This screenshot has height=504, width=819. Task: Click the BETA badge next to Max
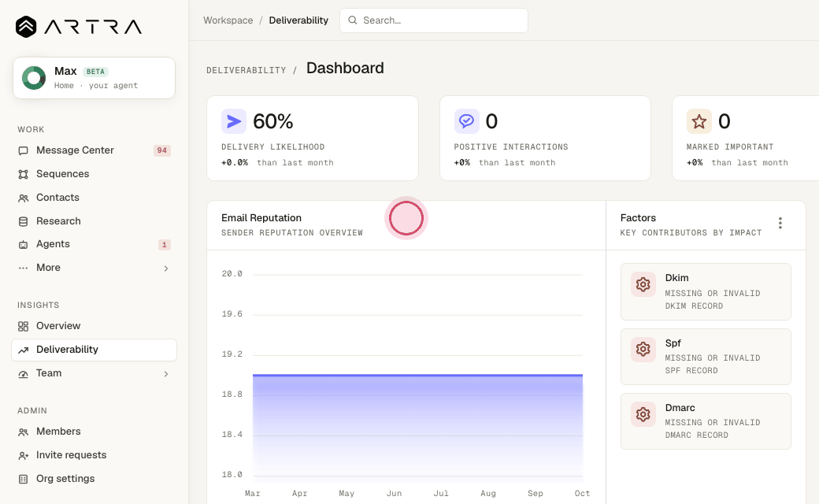click(95, 72)
